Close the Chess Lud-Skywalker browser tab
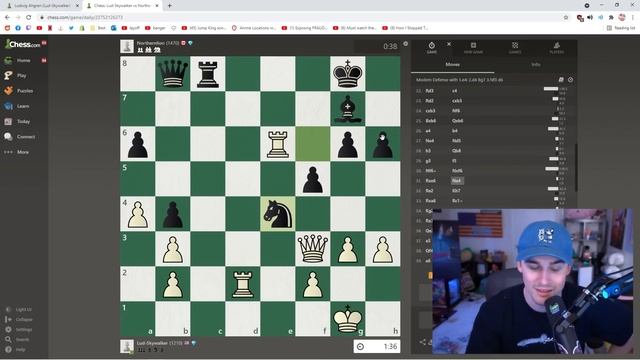 (157, 6)
